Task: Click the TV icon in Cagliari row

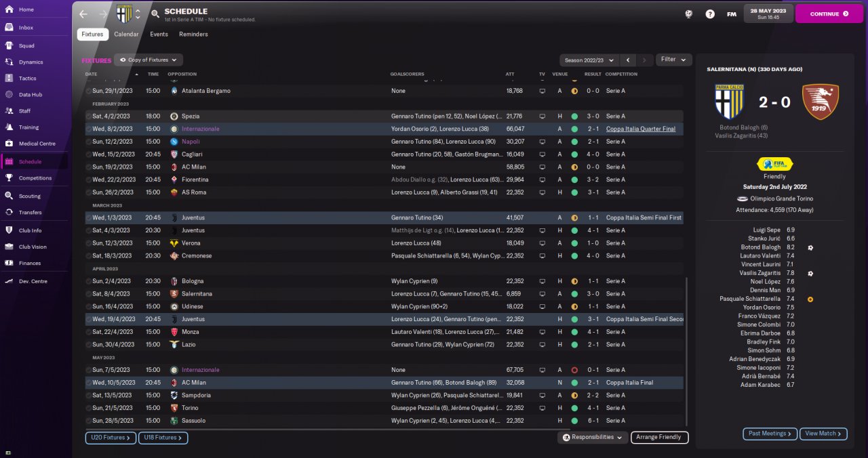Action: 542,154
